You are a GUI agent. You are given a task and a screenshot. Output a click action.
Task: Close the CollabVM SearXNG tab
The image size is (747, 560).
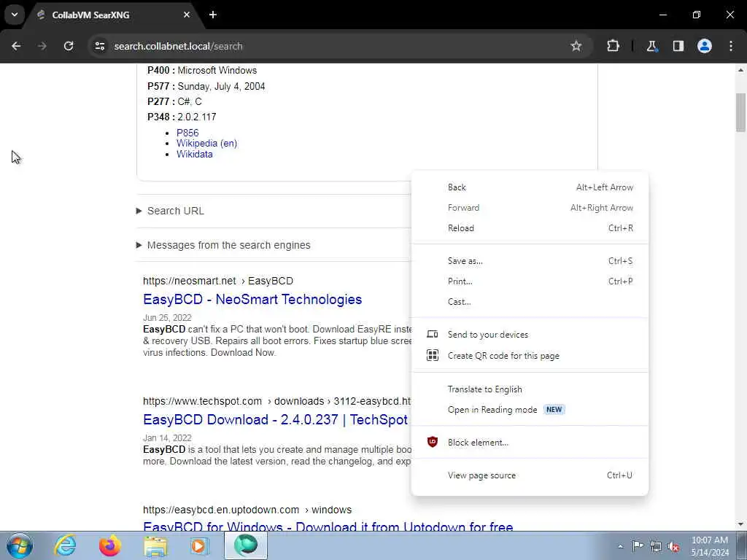[x=187, y=15]
